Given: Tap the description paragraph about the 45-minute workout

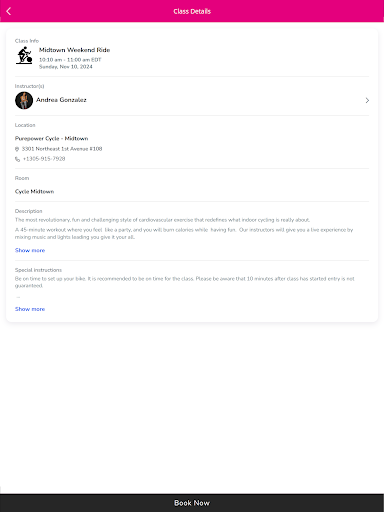Looking at the screenshot, I should point(184,233).
